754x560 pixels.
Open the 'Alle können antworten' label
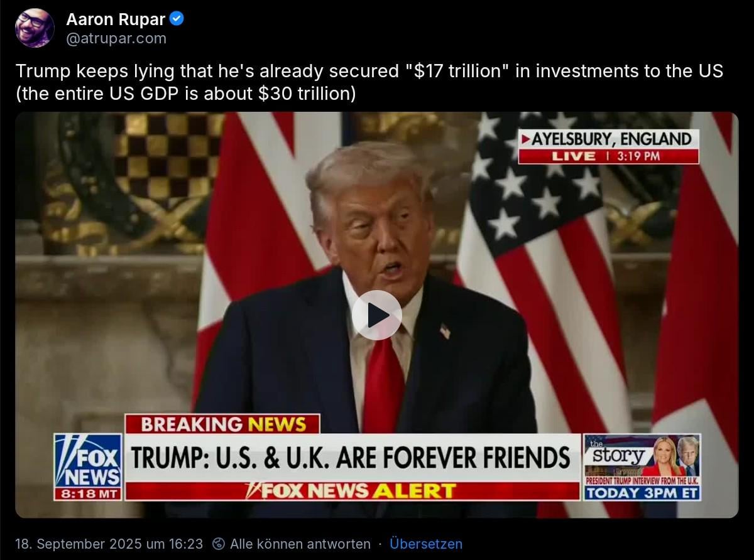click(299, 544)
